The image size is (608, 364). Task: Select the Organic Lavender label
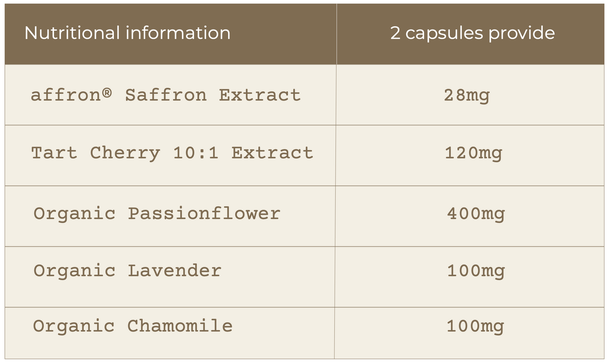[x=127, y=271]
